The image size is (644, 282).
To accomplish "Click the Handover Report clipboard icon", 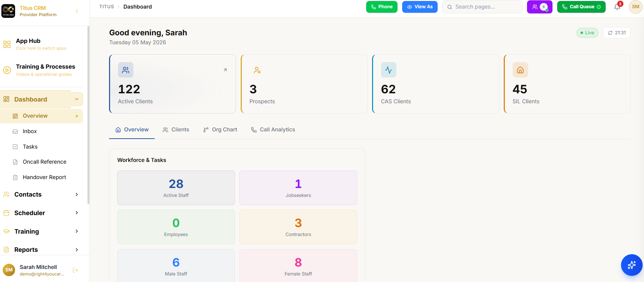I will point(15,177).
